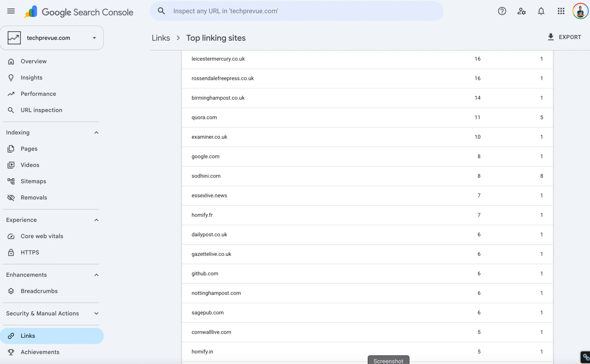Click the Achievements trophy icon
590x364 pixels.
pos(11,352)
